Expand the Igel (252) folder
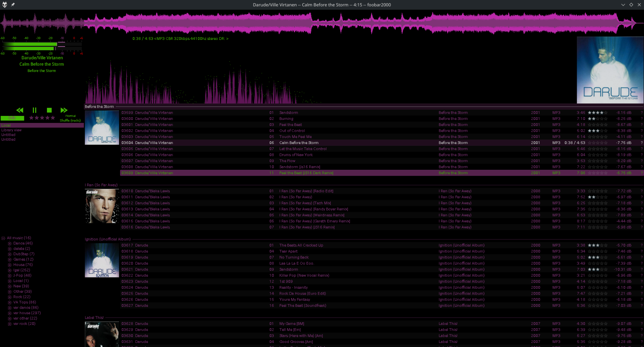Viewport: 644px width, 347px height. click(x=10, y=270)
